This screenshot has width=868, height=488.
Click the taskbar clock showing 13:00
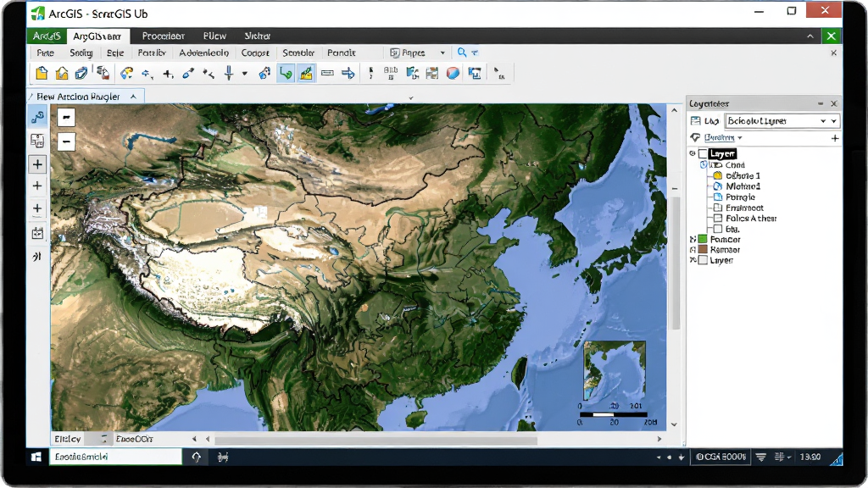pyautogui.click(x=810, y=457)
